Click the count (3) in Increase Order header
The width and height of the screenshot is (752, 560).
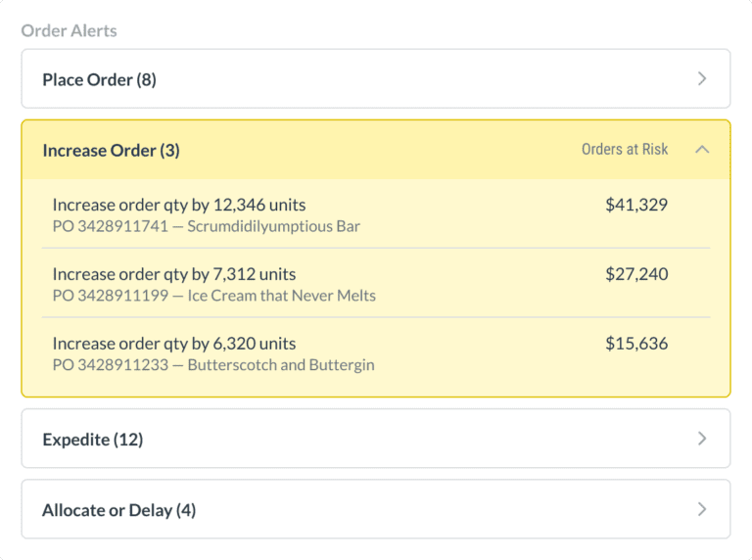[169, 150]
